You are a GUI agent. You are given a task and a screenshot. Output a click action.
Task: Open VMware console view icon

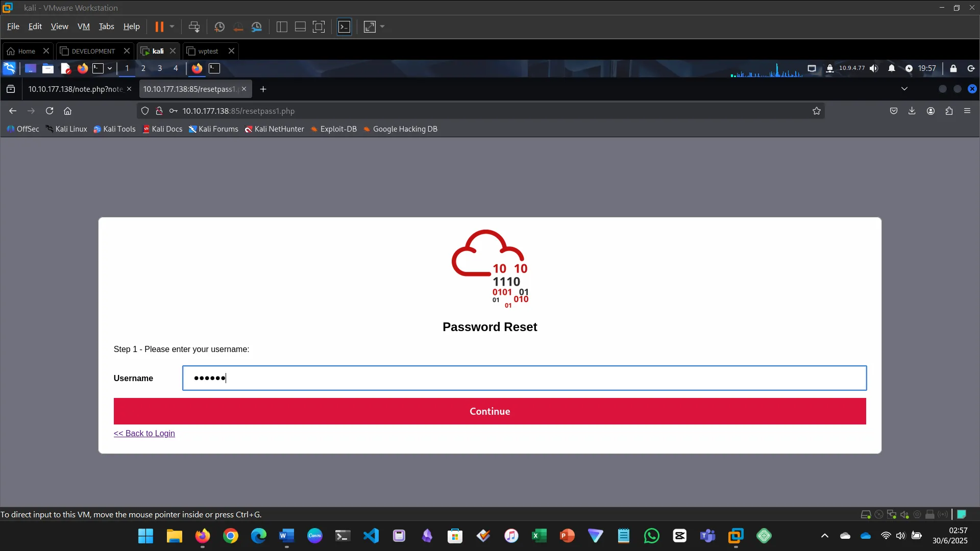coord(345,27)
